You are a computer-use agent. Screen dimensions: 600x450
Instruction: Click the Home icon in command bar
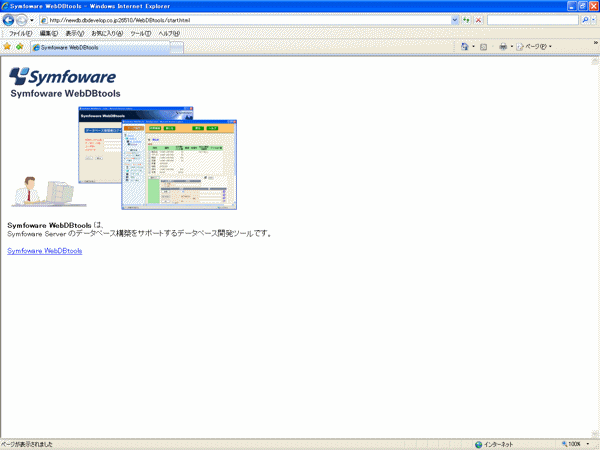click(x=467, y=46)
